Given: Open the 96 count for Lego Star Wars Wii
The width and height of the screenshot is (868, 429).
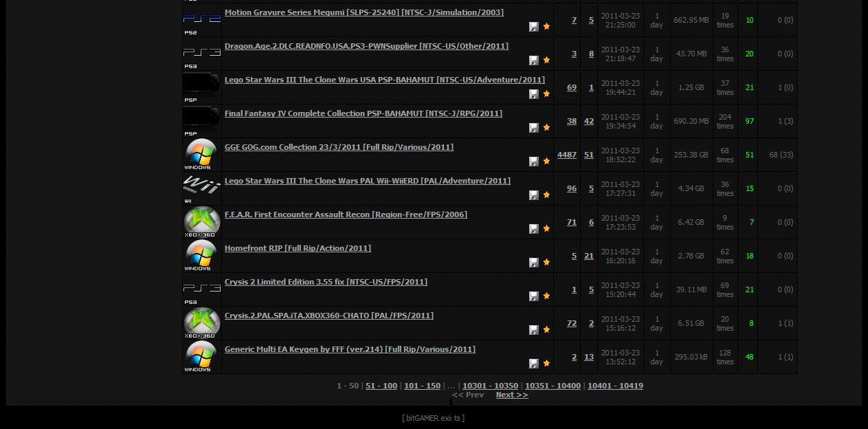Looking at the screenshot, I should click(572, 188).
